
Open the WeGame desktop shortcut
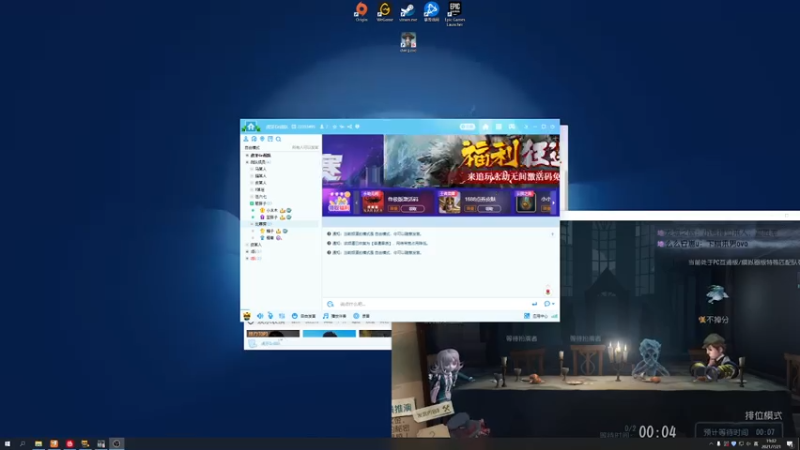[x=384, y=12]
